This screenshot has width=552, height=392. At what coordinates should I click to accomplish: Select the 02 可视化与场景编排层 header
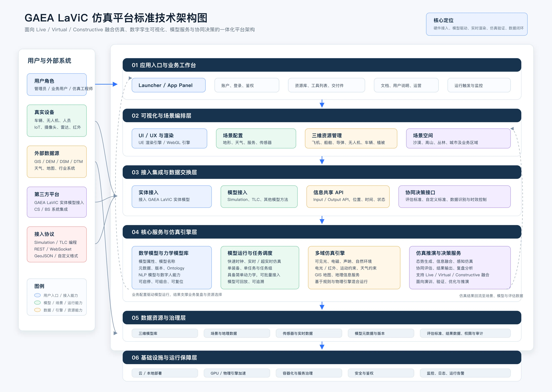pyautogui.click(x=322, y=116)
